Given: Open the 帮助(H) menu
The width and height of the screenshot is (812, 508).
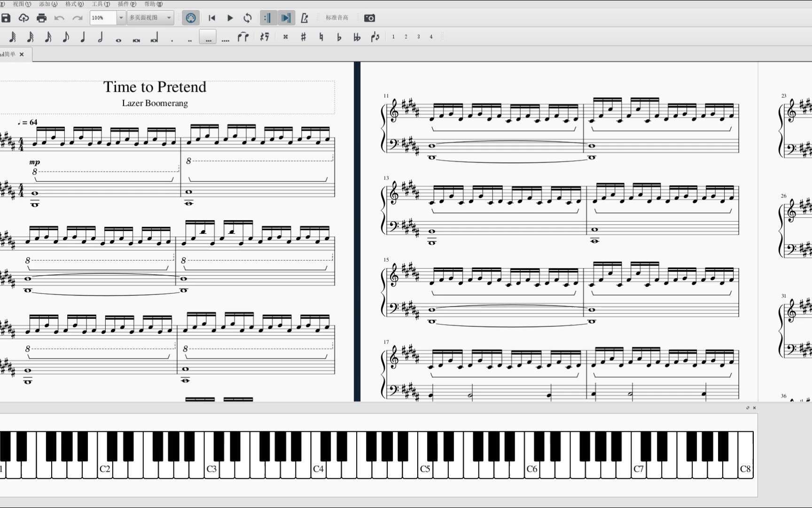Looking at the screenshot, I should point(154,4).
